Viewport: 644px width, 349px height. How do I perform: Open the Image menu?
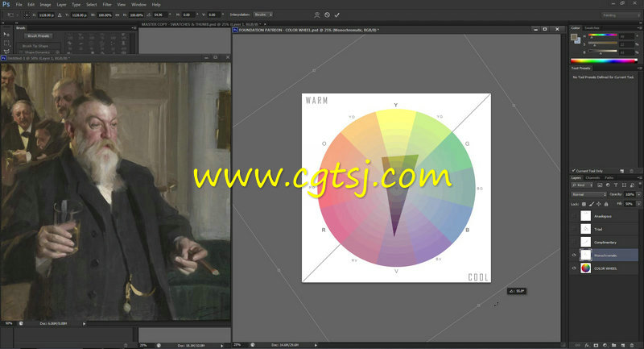coord(45,5)
